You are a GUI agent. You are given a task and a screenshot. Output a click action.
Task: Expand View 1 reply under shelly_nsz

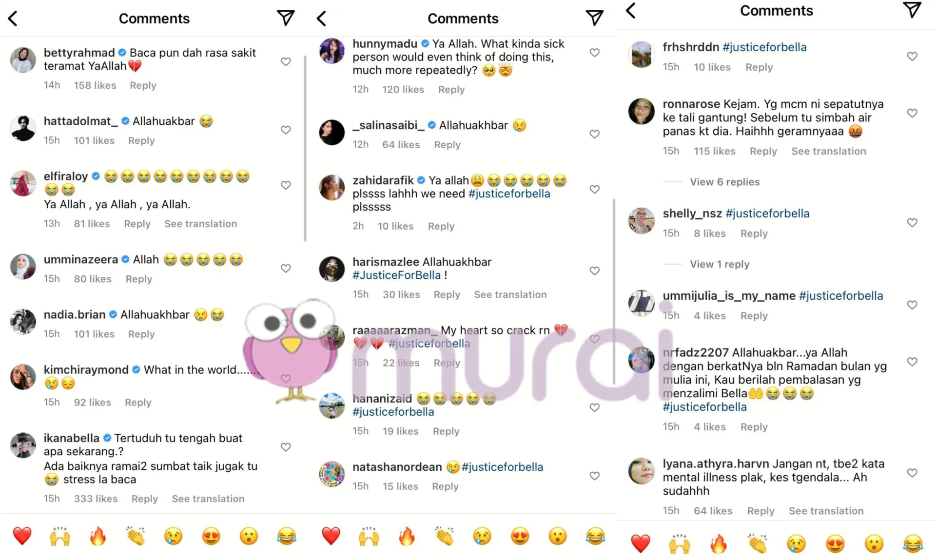tap(720, 264)
